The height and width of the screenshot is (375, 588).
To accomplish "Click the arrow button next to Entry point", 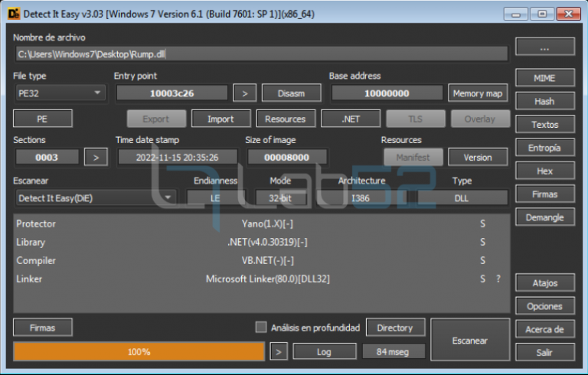I will (244, 93).
